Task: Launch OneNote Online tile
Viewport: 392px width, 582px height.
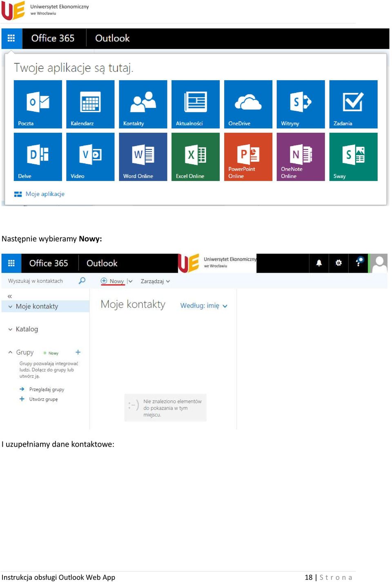Action: [x=301, y=157]
